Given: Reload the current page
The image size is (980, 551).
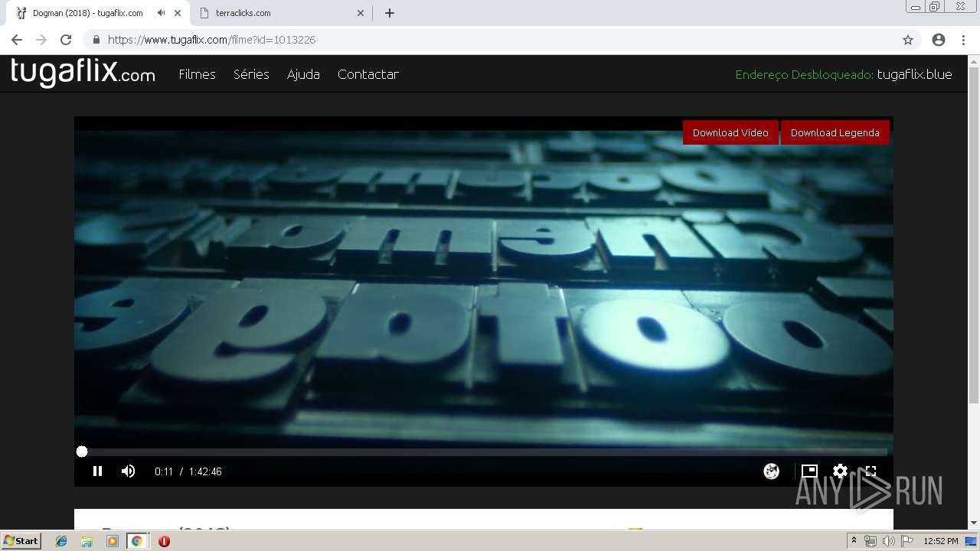Looking at the screenshot, I should click(66, 40).
